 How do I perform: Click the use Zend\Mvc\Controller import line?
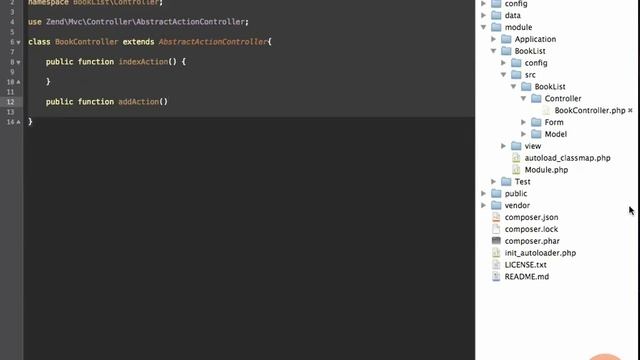click(138, 22)
